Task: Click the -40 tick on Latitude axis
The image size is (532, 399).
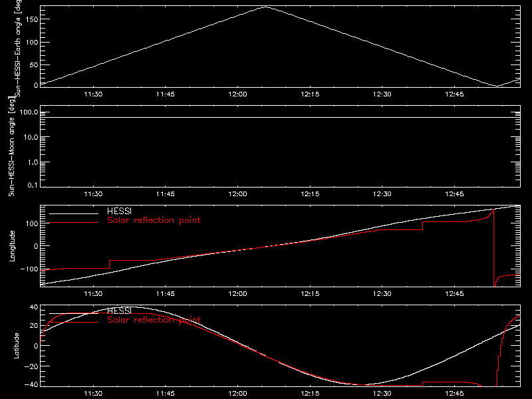Action: pos(31,385)
